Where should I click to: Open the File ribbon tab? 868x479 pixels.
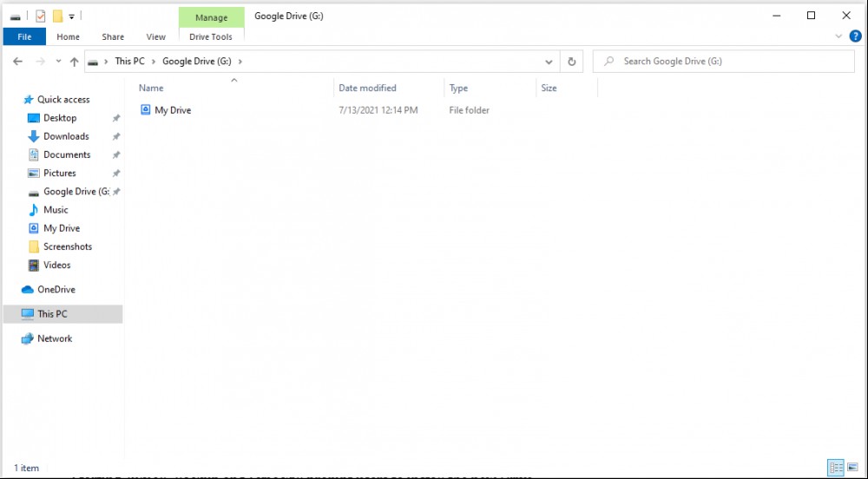click(24, 36)
